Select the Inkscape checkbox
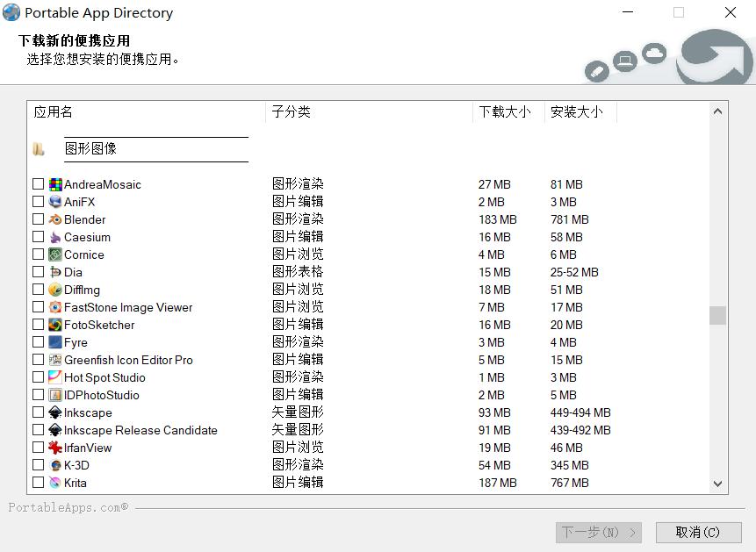756x552 pixels. coord(38,412)
